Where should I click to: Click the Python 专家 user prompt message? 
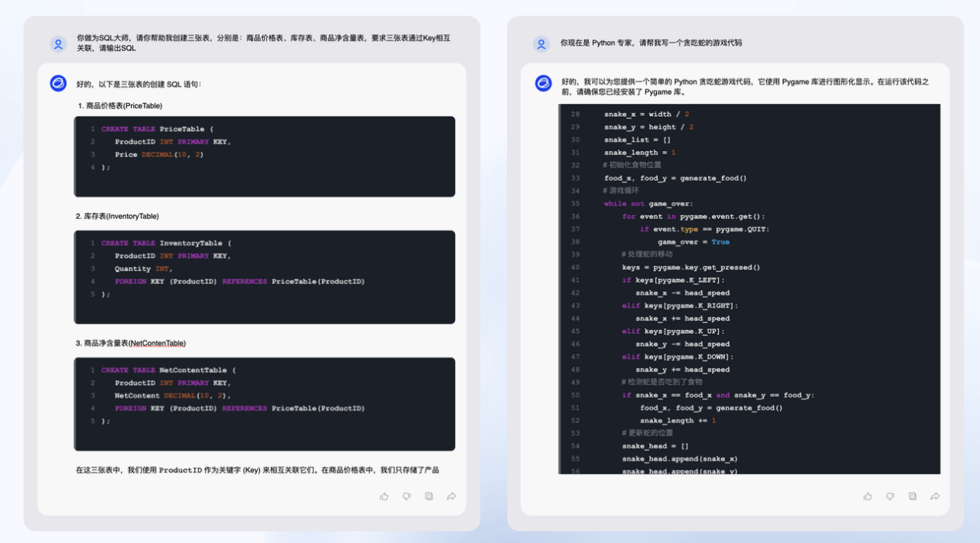point(651,43)
